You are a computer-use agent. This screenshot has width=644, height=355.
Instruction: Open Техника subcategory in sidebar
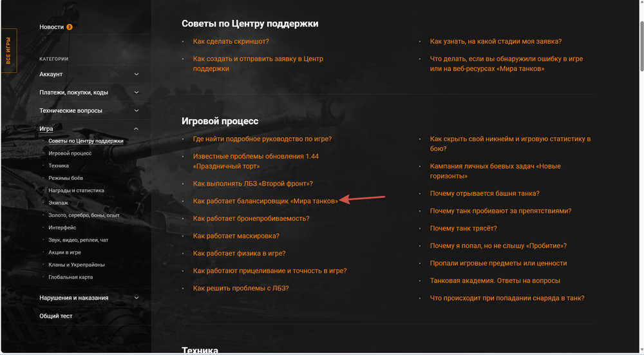click(59, 166)
